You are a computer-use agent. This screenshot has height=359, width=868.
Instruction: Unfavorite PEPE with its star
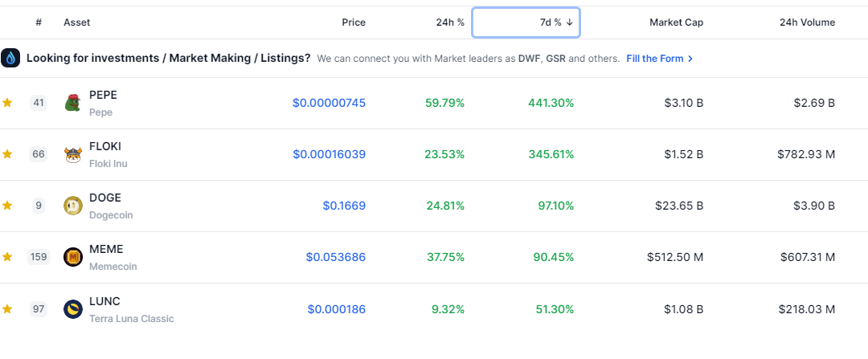point(7,102)
